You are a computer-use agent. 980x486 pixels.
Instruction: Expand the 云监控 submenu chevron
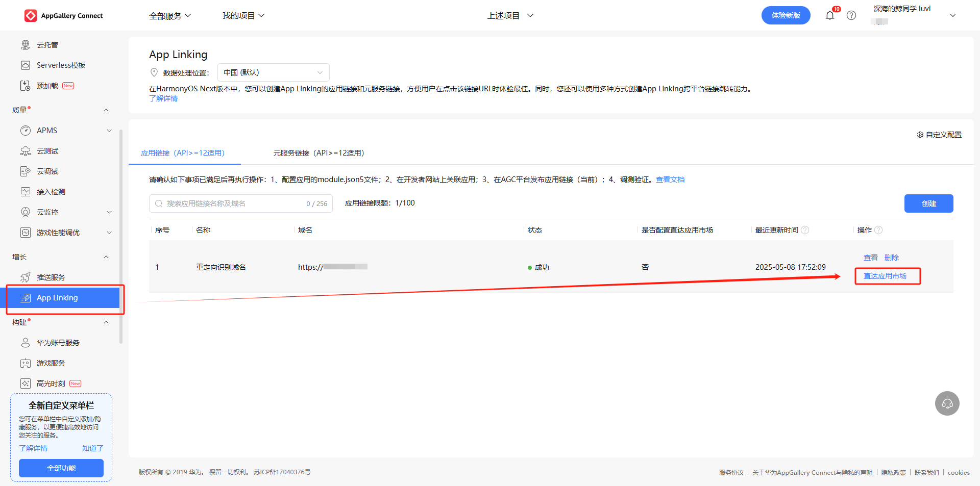109,212
